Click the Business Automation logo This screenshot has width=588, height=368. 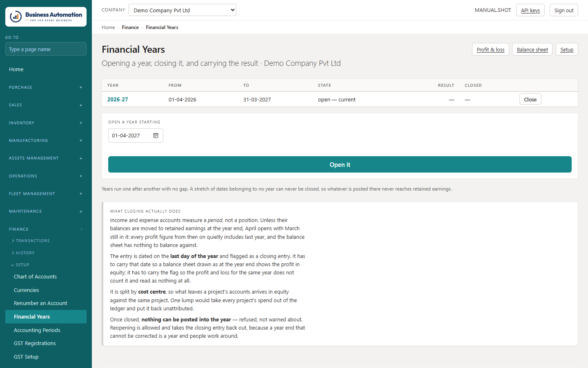point(46,17)
